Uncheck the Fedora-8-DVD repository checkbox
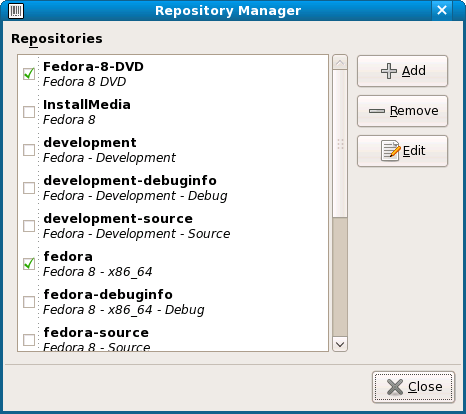 point(29,74)
